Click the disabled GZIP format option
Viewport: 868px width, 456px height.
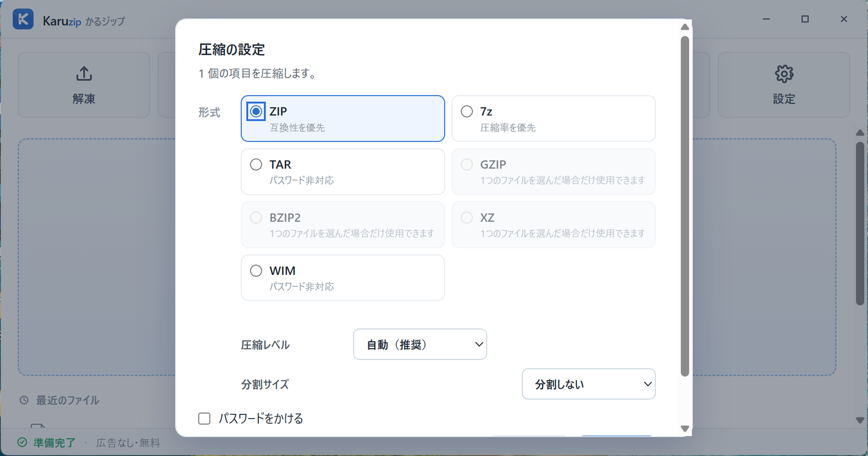click(x=553, y=172)
